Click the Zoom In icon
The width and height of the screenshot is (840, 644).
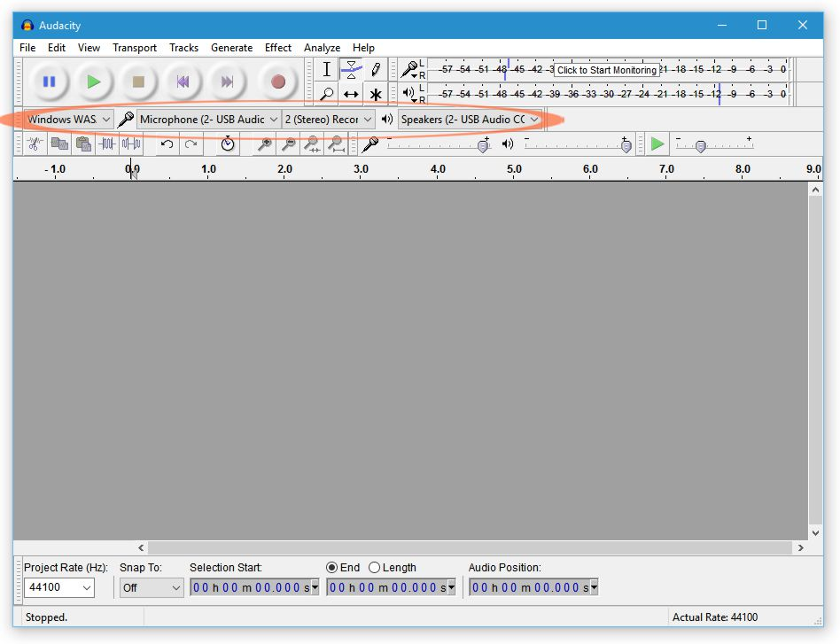pyautogui.click(x=264, y=144)
